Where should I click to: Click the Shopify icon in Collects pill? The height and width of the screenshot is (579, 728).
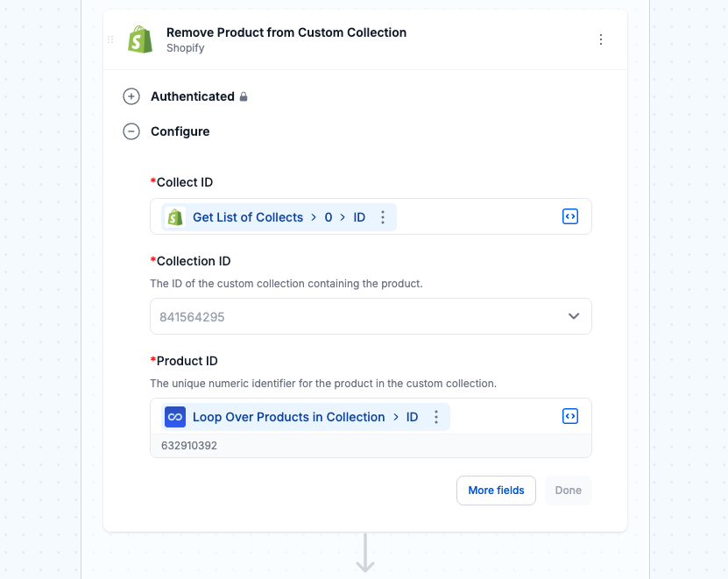175,217
